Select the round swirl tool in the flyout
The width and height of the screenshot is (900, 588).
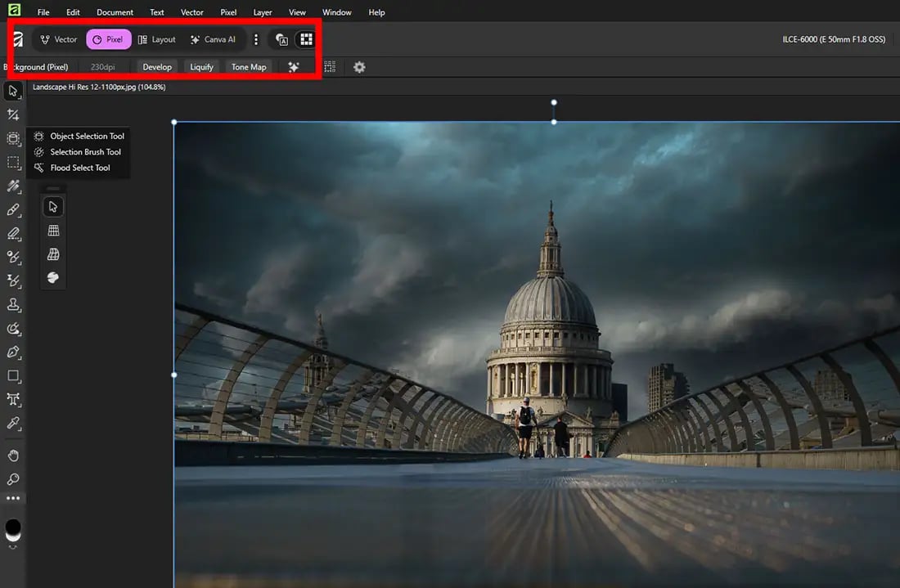(x=53, y=278)
